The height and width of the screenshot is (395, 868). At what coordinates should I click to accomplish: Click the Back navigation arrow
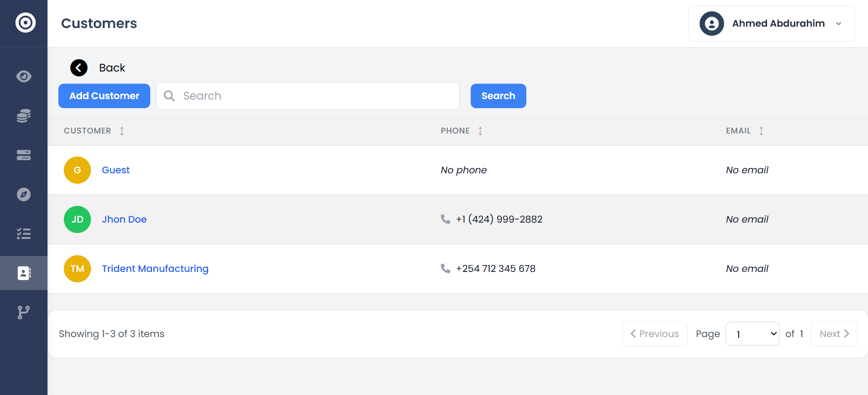(x=78, y=67)
